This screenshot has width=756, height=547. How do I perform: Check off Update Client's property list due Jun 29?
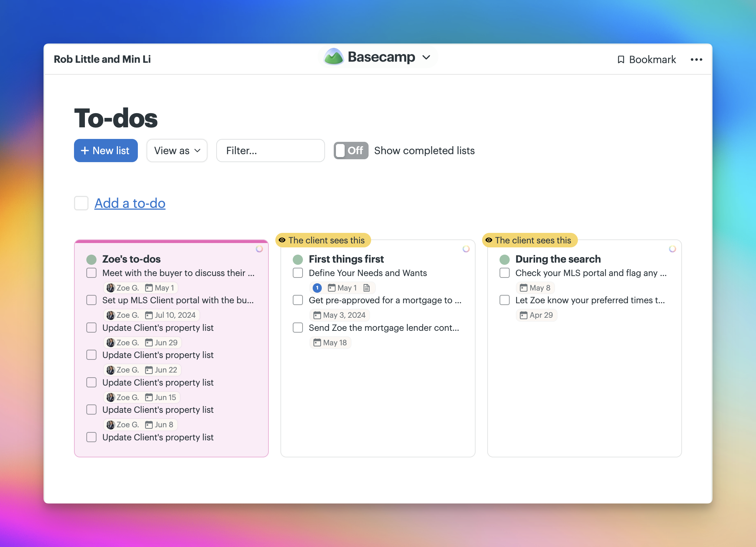[x=91, y=328]
